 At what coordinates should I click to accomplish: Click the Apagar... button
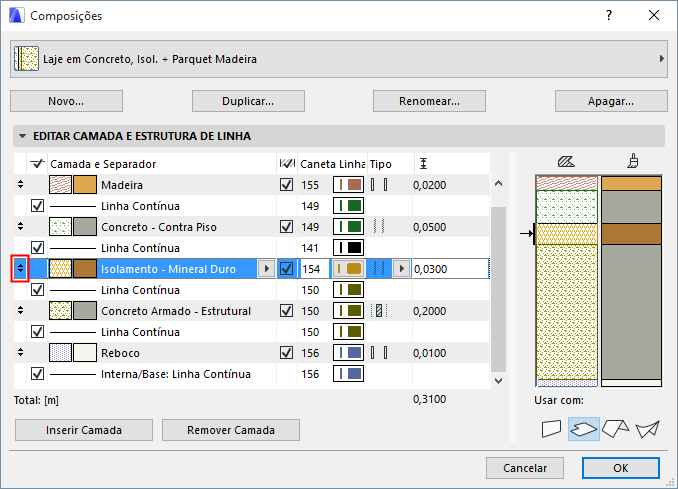pyautogui.click(x=611, y=101)
